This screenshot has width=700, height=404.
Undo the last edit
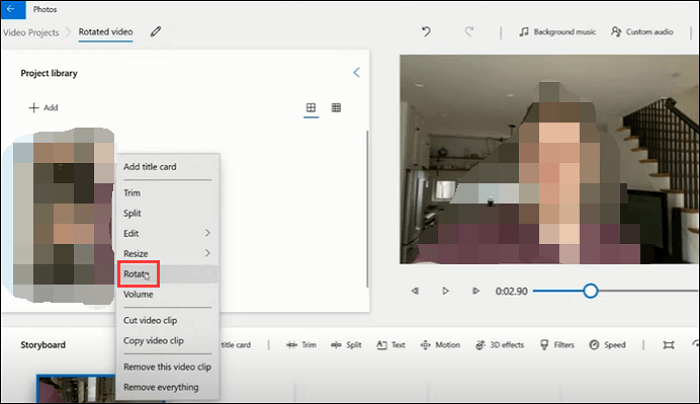click(x=426, y=31)
